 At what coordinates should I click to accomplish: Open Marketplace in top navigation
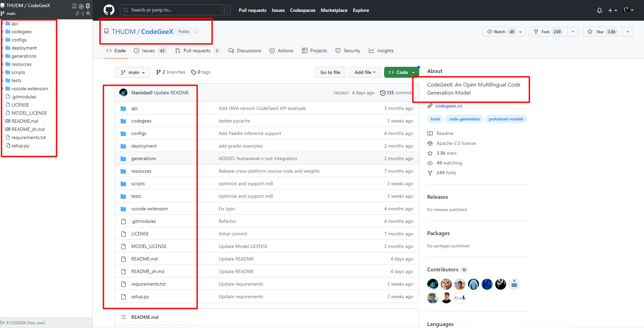click(334, 10)
